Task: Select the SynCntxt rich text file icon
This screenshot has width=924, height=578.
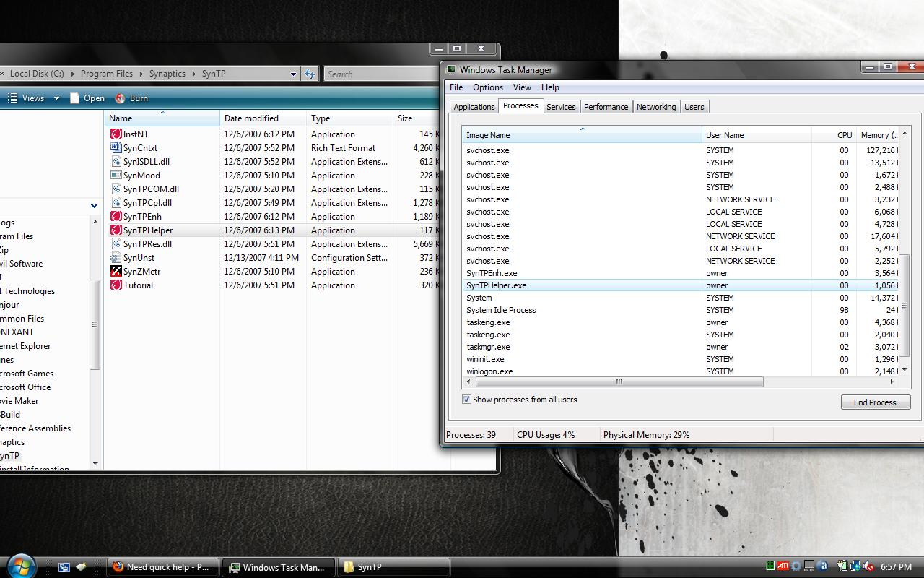Action: pos(115,147)
